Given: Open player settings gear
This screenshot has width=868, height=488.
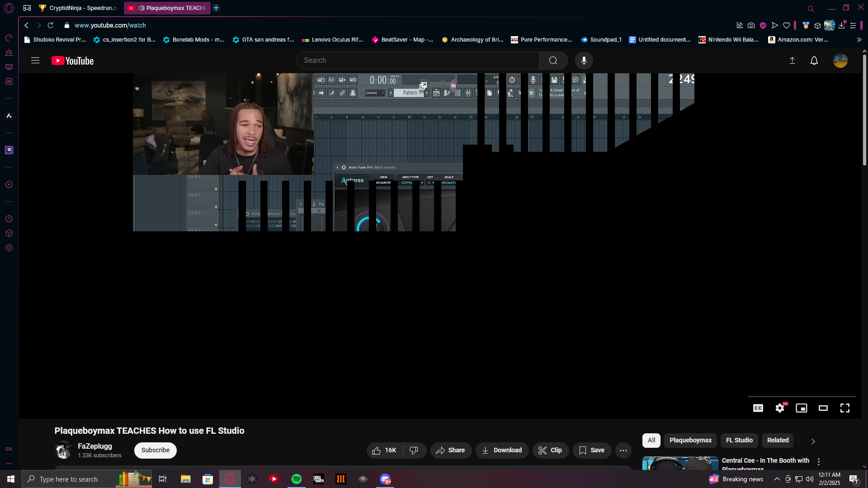Looking at the screenshot, I should click(x=780, y=408).
